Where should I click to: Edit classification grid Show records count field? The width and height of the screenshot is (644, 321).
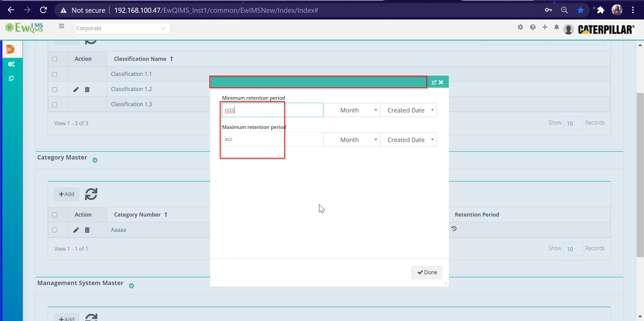tap(573, 123)
